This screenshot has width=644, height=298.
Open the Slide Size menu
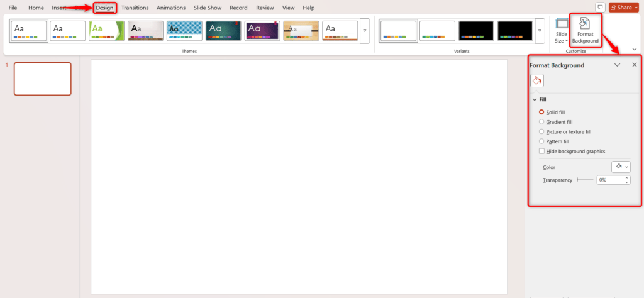(561, 31)
